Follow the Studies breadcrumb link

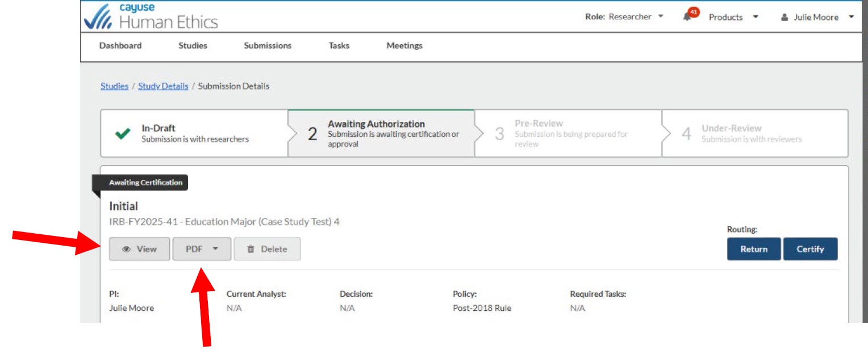tap(115, 86)
